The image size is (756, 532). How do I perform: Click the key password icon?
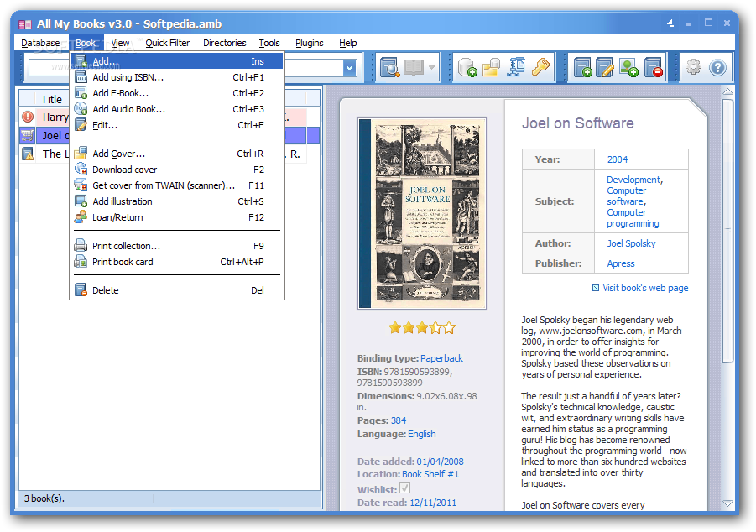point(540,67)
